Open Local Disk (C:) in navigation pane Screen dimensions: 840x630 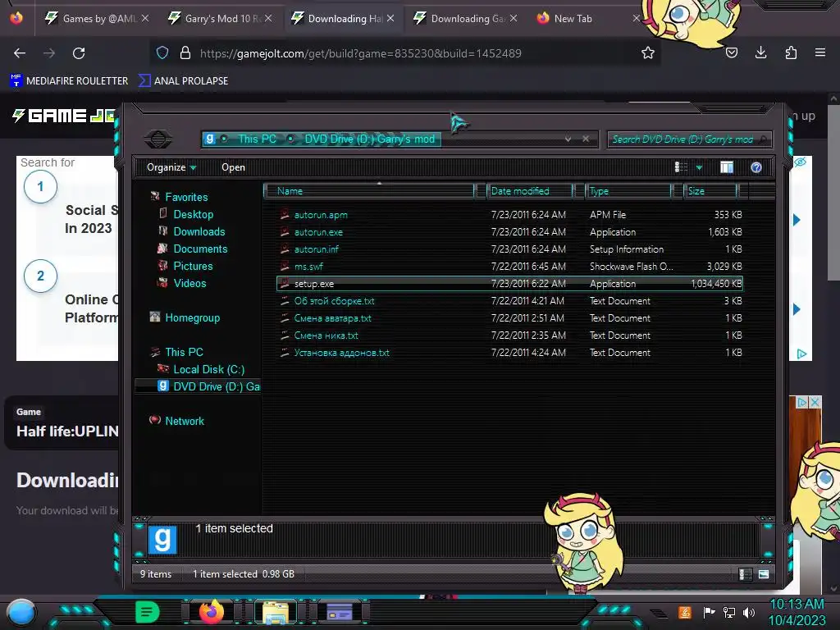208,369
